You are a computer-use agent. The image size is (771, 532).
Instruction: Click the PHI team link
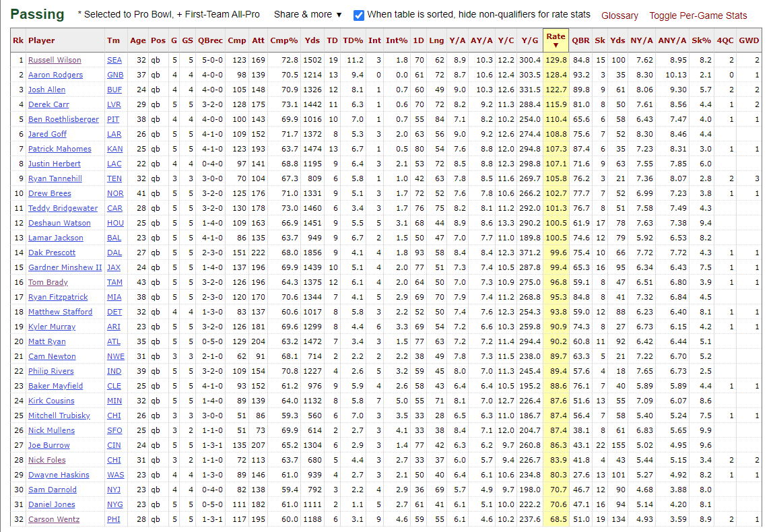(114, 519)
